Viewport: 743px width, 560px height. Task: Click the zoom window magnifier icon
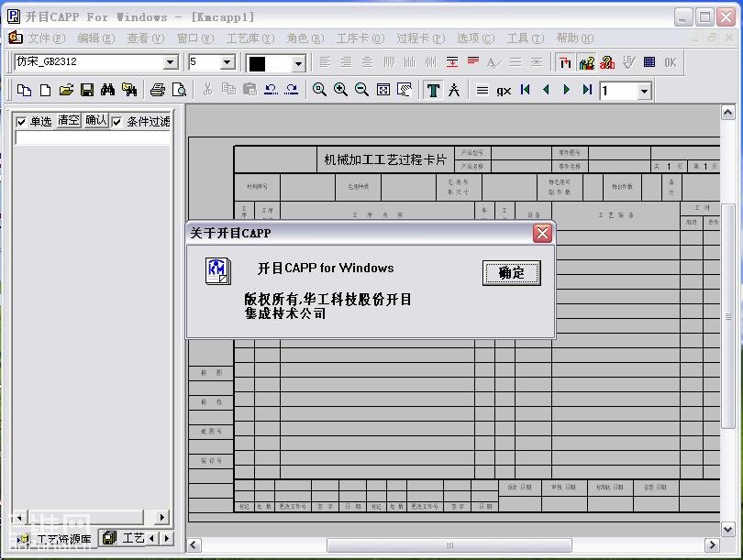click(x=319, y=90)
